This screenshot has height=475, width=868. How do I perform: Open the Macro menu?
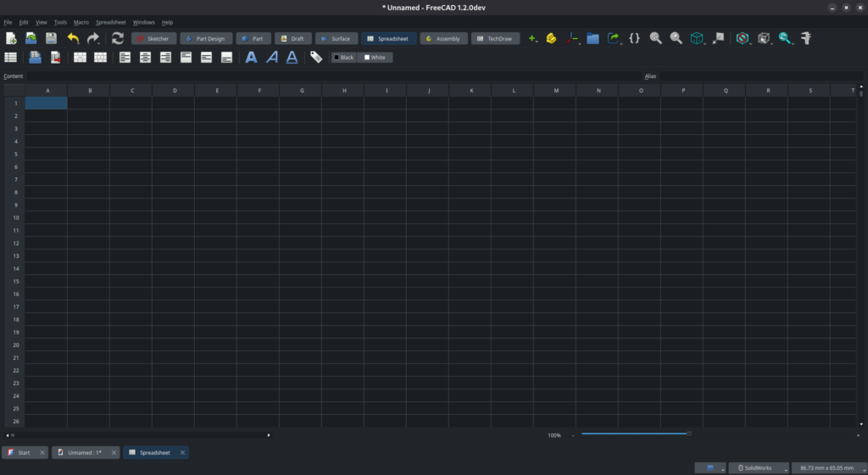coord(81,22)
